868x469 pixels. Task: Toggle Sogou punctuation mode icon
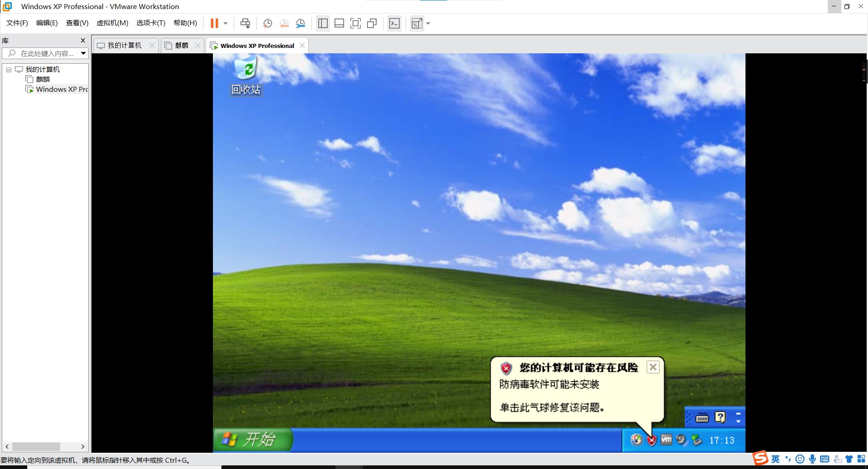(788, 459)
